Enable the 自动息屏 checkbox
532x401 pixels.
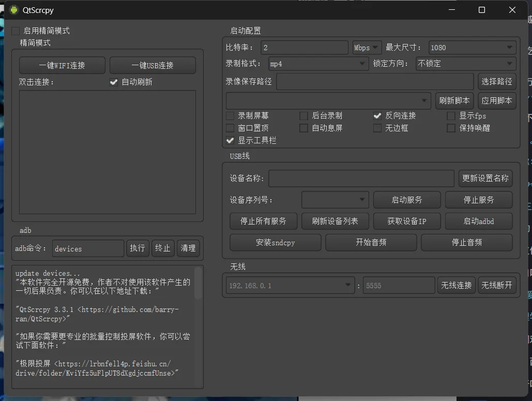click(x=303, y=128)
